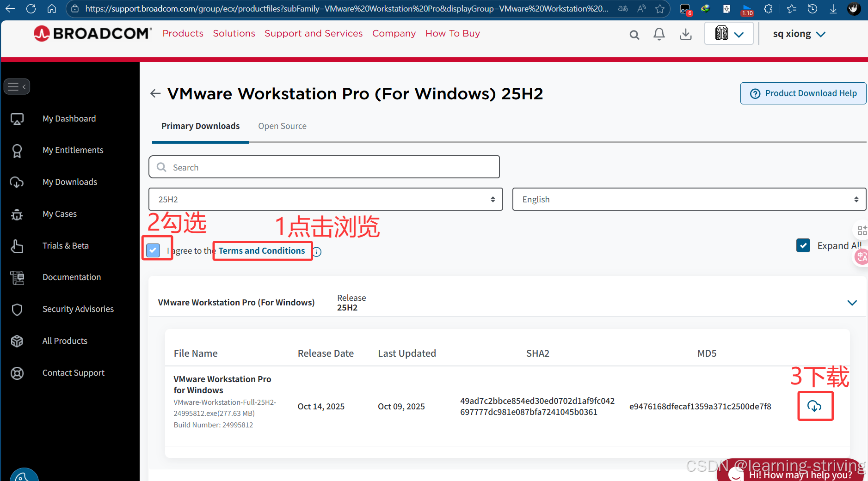
Task: Open site search magnifier icon
Action: [x=634, y=35]
